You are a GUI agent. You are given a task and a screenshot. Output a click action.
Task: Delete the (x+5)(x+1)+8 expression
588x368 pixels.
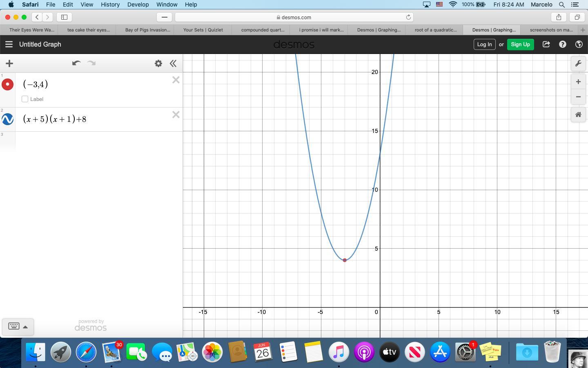pos(176,115)
